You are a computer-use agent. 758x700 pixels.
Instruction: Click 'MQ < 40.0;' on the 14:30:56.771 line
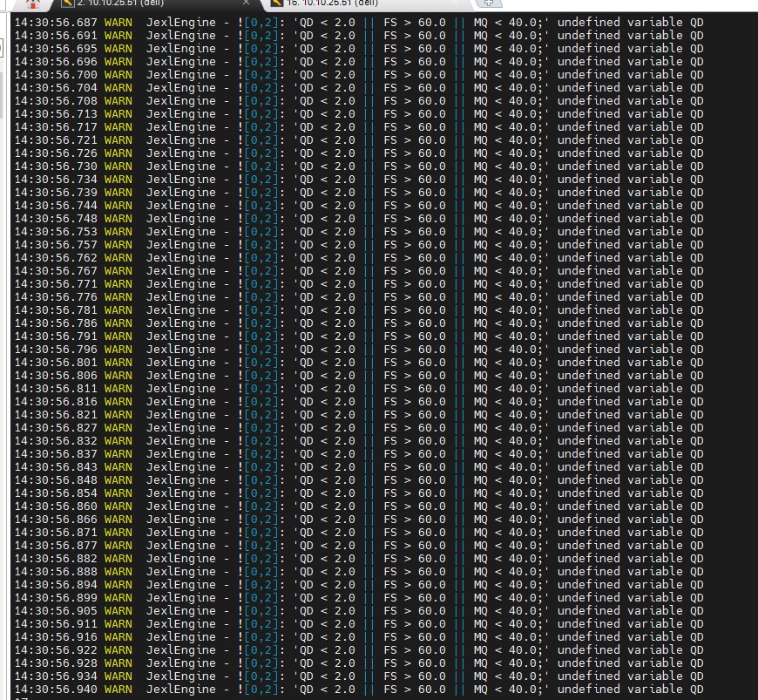coord(510,283)
